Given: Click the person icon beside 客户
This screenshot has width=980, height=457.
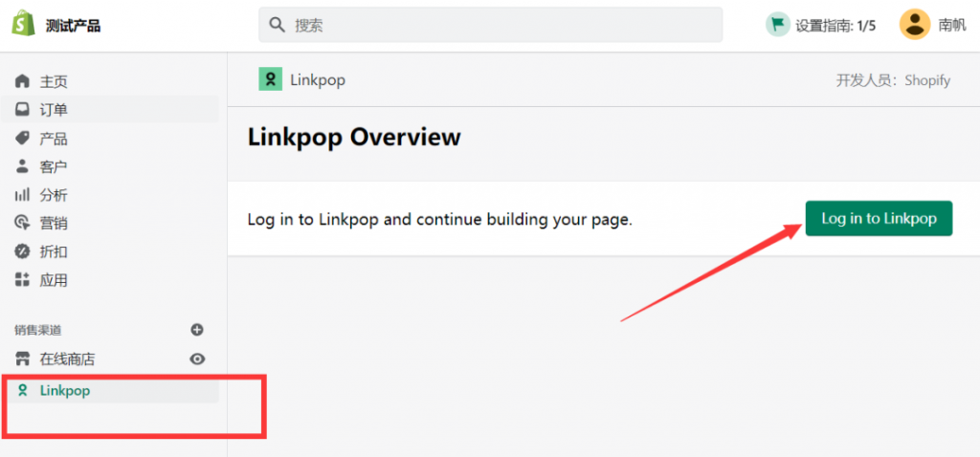Looking at the screenshot, I should click(23, 166).
